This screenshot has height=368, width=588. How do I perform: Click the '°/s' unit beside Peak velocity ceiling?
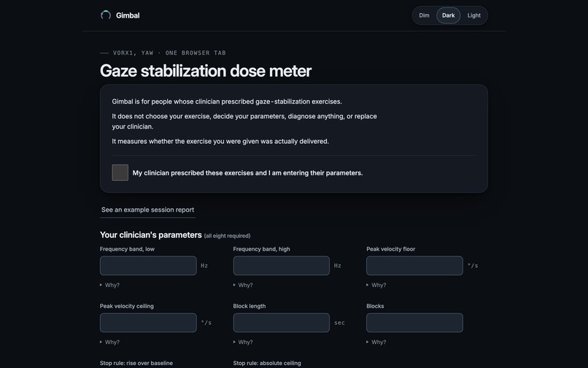pos(206,323)
